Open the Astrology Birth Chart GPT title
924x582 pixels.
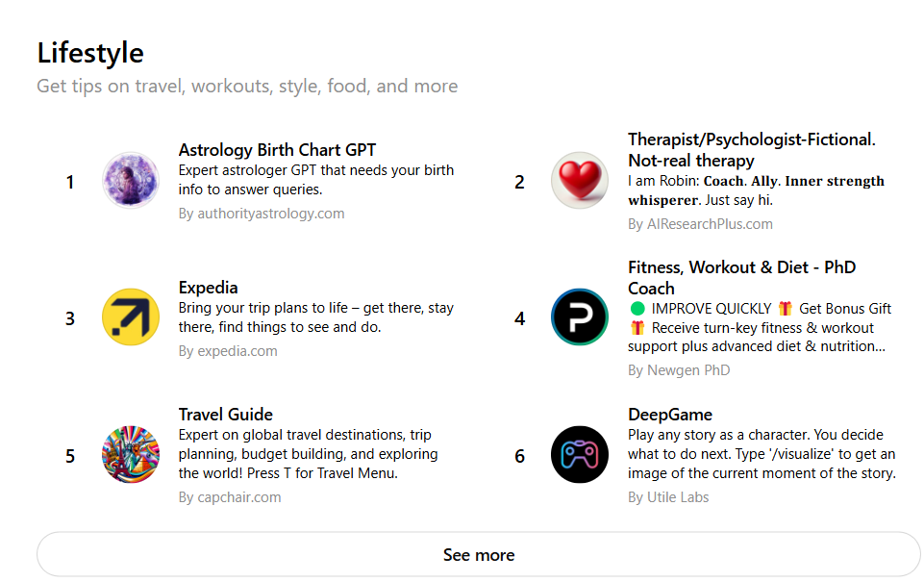point(277,150)
